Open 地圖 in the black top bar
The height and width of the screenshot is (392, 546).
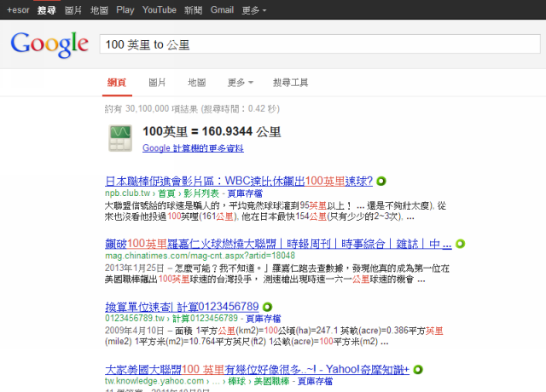coord(99,10)
